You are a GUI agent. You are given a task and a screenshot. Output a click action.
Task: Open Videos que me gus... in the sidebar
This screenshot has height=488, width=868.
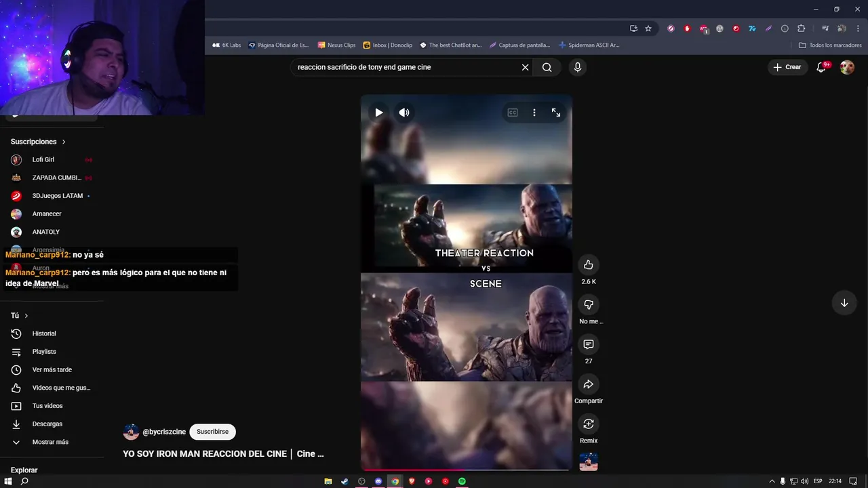[52, 388]
